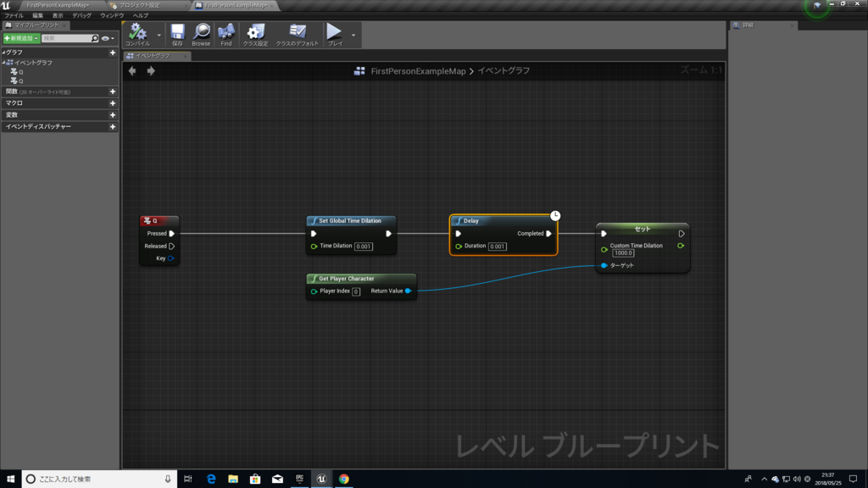Open the Debug menu in menu bar
The image size is (868, 488).
(x=82, y=15)
